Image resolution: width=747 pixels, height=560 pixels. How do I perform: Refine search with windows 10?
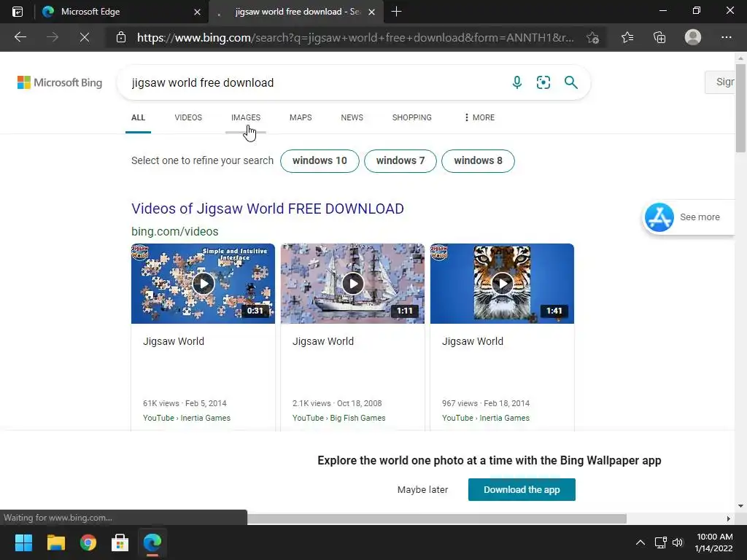click(320, 161)
